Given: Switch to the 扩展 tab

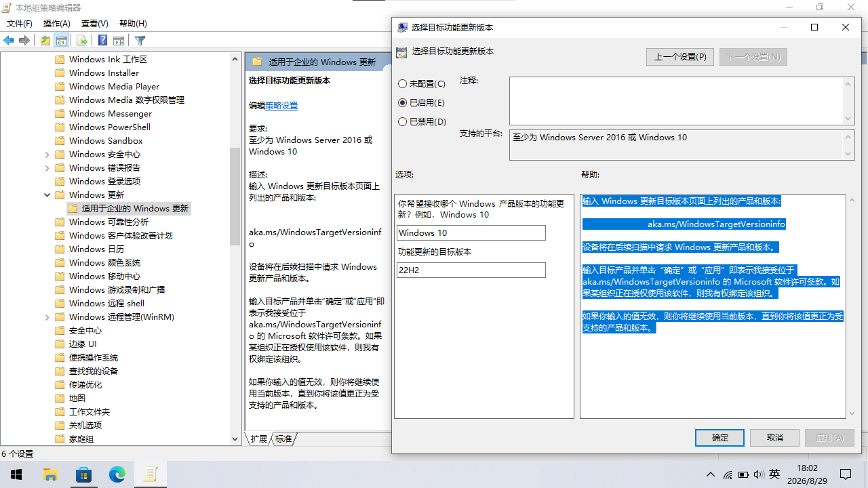Looking at the screenshot, I should tap(259, 439).
